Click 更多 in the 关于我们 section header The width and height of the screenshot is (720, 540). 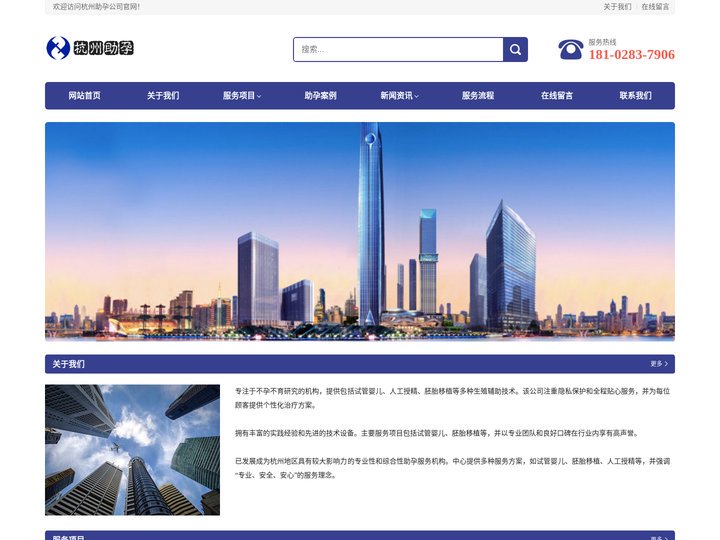point(659,364)
